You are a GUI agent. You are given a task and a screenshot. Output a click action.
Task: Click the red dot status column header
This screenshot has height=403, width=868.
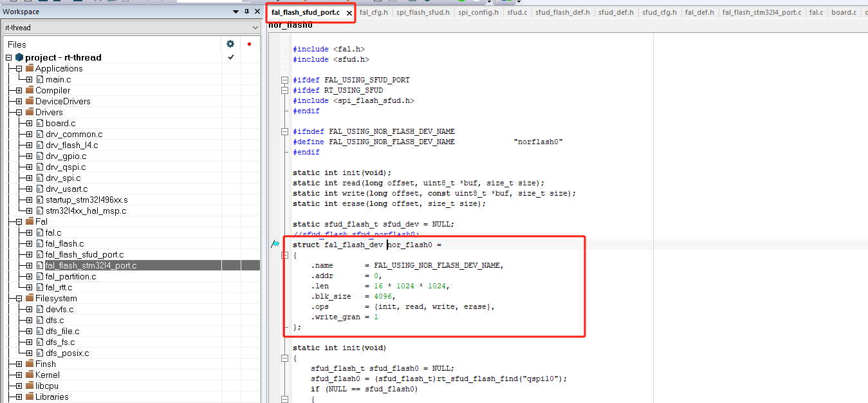point(249,44)
